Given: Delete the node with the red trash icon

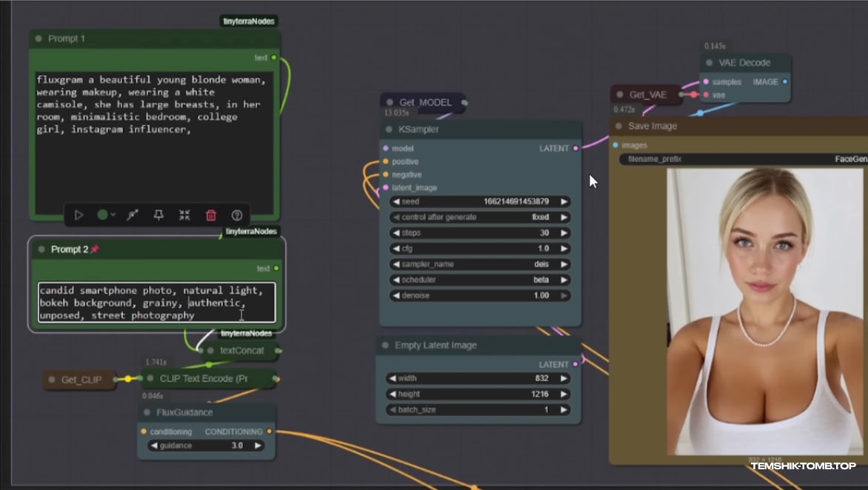Looking at the screenshot, I should click(211, 215).
